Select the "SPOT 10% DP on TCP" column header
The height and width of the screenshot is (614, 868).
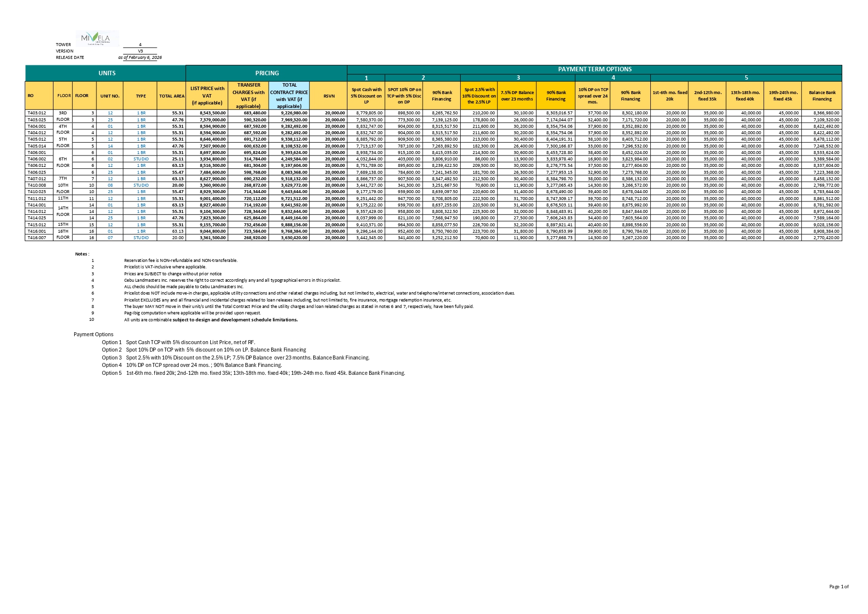pyautogui.click(x=404, y=96)
